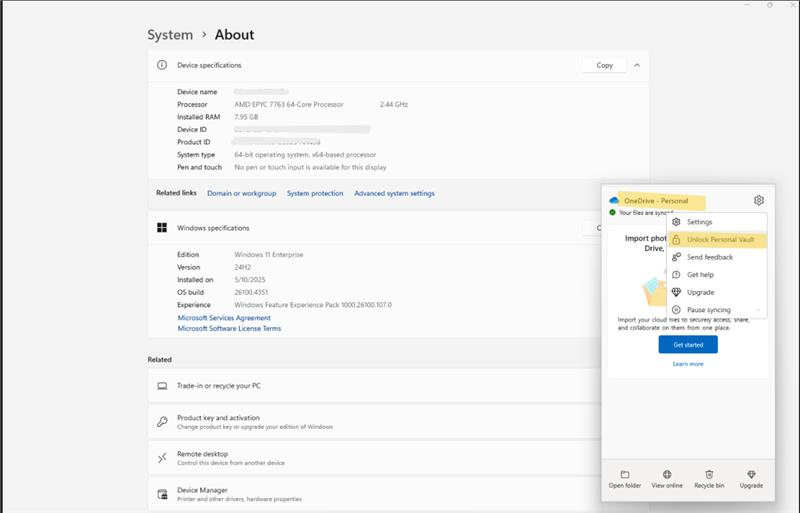800x513 pixels.
Task: Click the processor value AMD EPYC 7763
Action: coord(289,104)
